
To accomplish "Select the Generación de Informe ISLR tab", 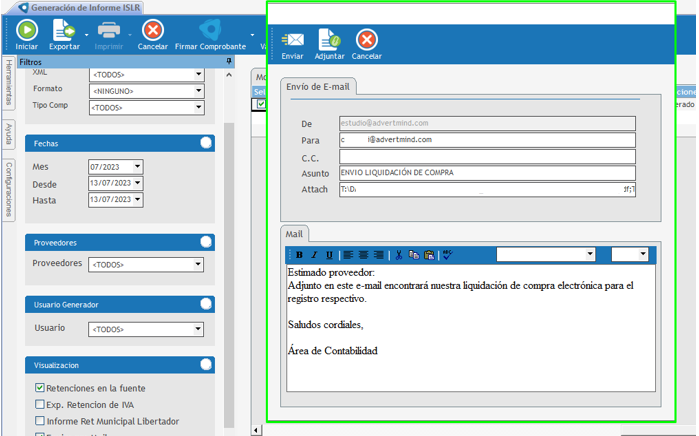I will click(x=80, y=8).
